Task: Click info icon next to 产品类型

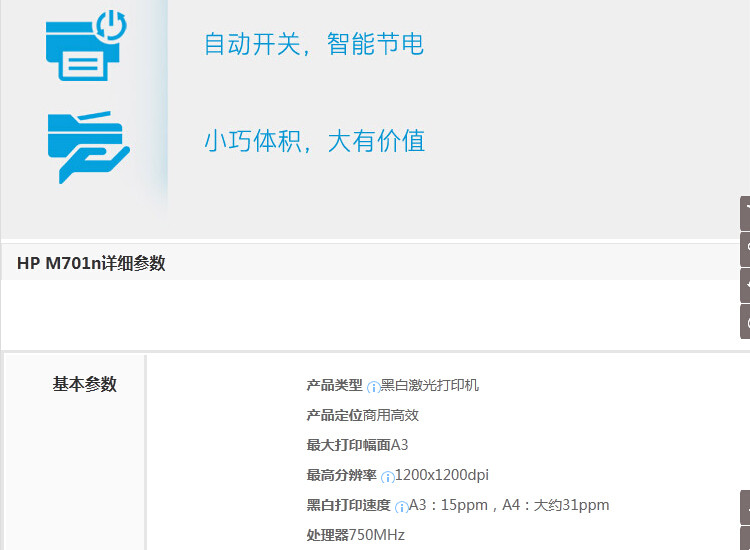Action: (x=373, y=387)
